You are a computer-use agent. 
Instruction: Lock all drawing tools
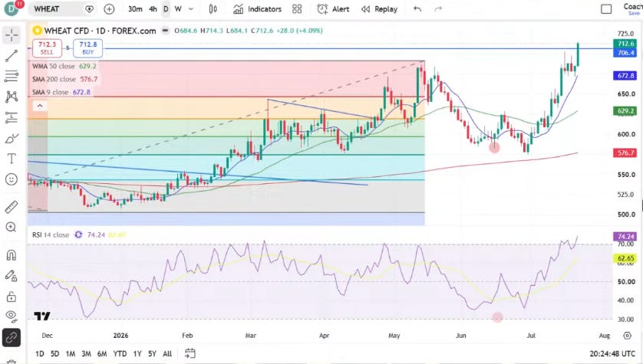pyautogui.click(x=12, y=296)
